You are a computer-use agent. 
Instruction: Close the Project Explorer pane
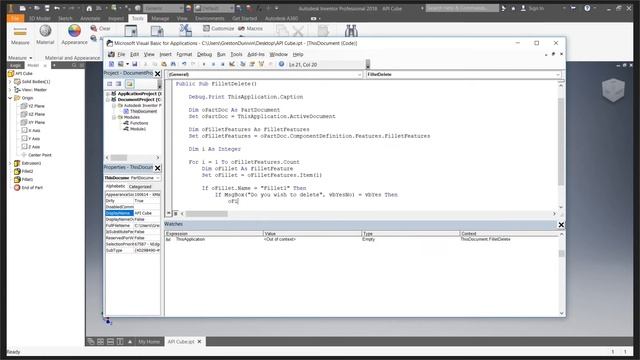(x=158, y=73)
